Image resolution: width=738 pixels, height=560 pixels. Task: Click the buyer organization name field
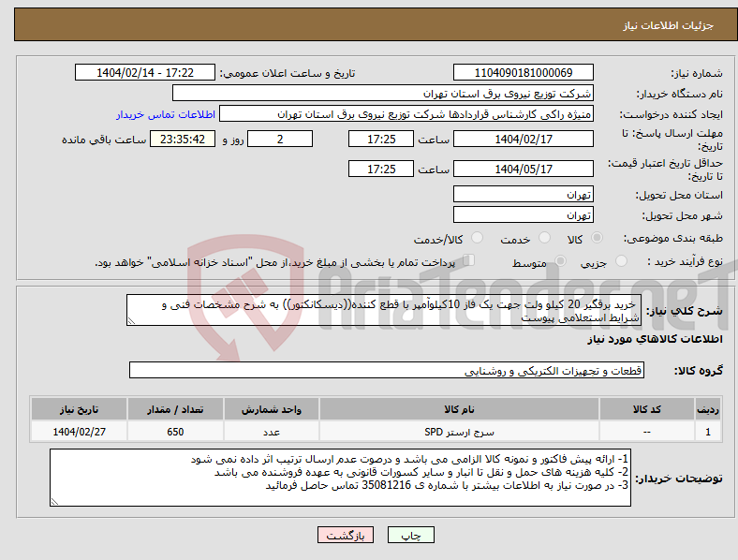[x=383, y=93]
